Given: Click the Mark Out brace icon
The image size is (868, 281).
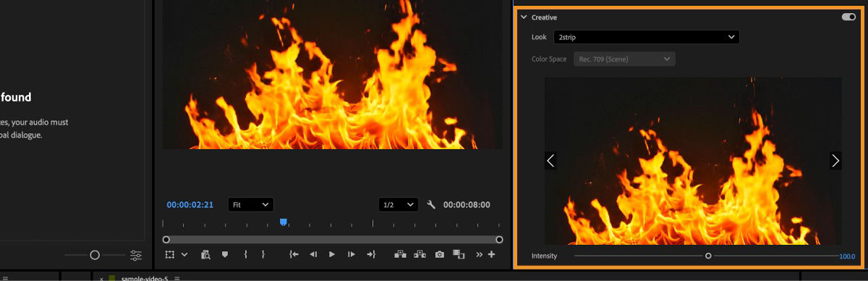Looking at the screenshot, I should click(263, 254).
